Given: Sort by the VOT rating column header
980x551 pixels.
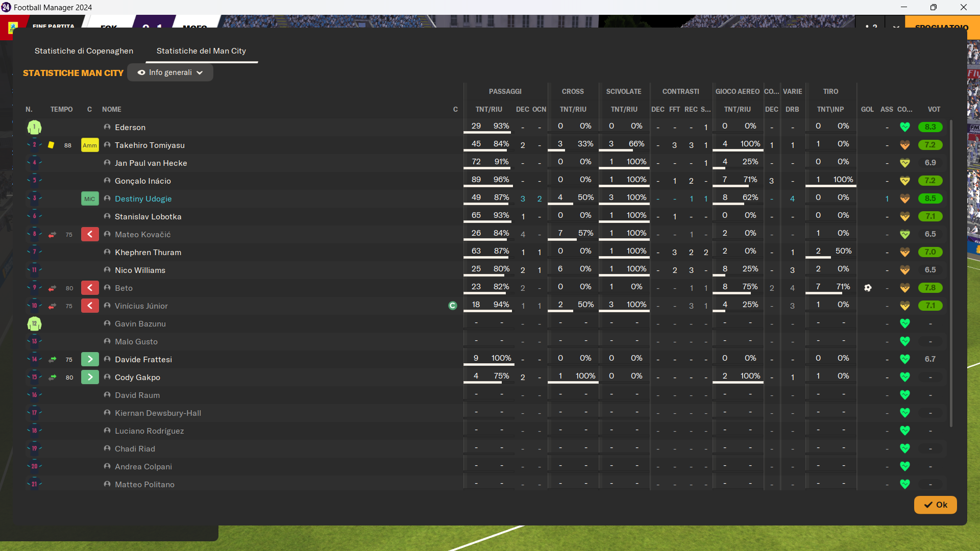Looking at the screenshot, I should pos(934,109).
